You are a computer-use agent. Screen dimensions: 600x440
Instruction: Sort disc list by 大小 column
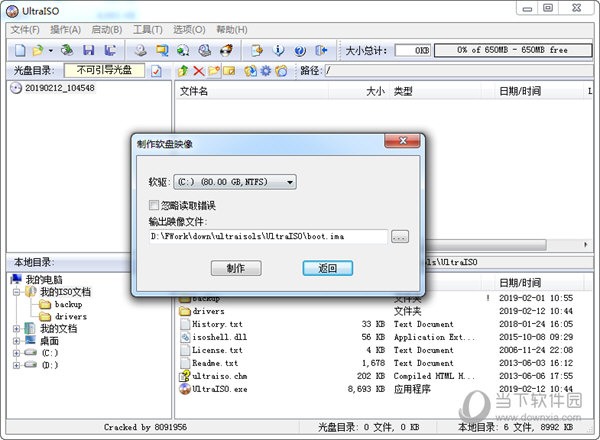359,91
